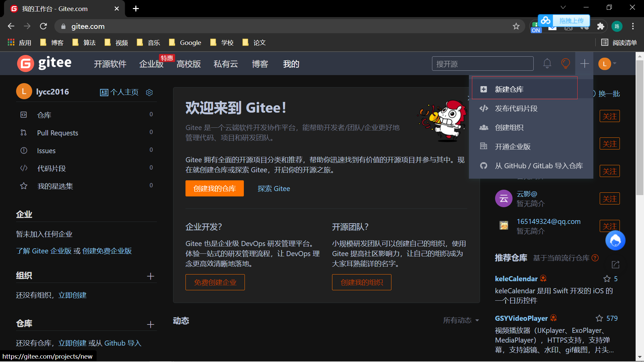Follow 云影@ with the 关注 button
644x362 pixels.
click(x=609, y=199)
